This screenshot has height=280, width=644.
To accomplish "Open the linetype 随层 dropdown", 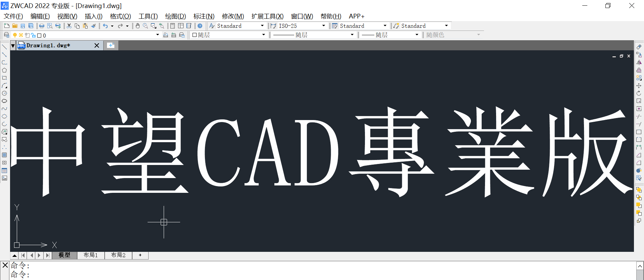I will tap(352, 35).
